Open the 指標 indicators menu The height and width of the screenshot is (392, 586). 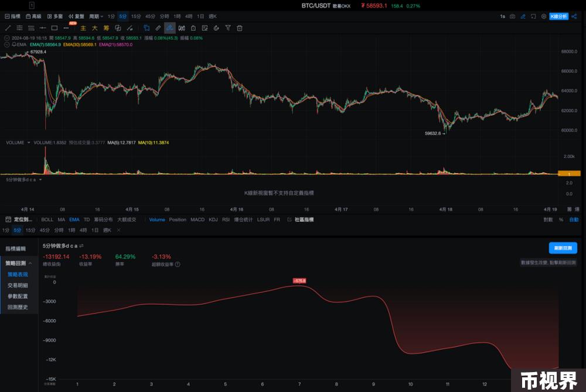(x=13, y=16)
